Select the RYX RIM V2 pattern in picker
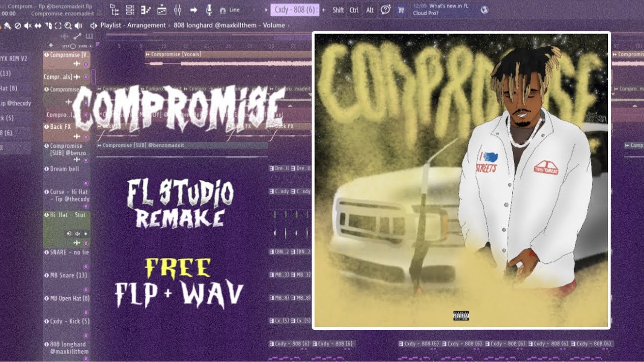The height and width of the screenshot is (362, 644). (x=14, y=58)
